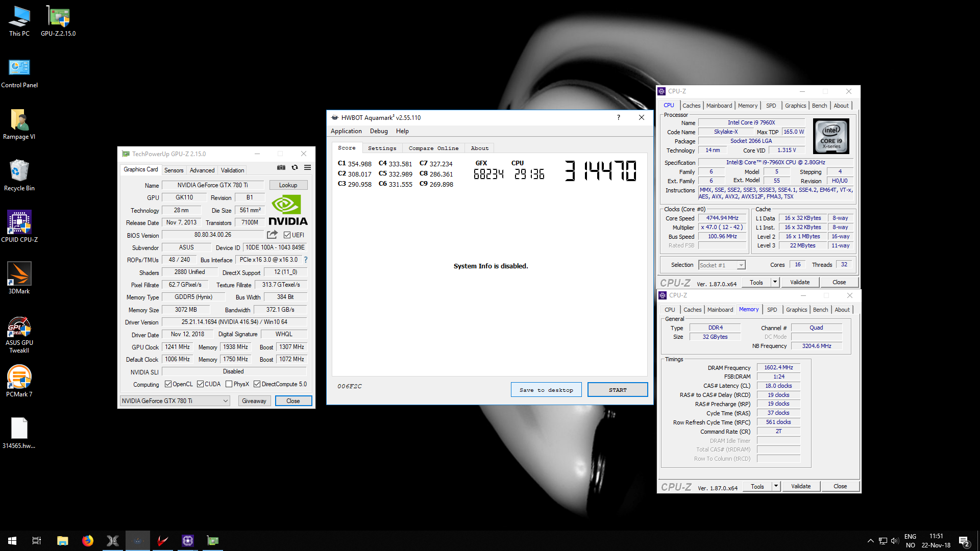Image resolution: width=980 pixels, height=551 pixels.
Task: Expand Tools dropdown arrow in top CPU-Z window
Action: click(x=775, y=282)
